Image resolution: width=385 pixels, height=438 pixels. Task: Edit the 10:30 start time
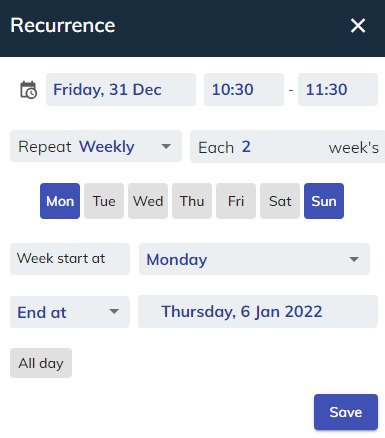[x=244, y=90]
